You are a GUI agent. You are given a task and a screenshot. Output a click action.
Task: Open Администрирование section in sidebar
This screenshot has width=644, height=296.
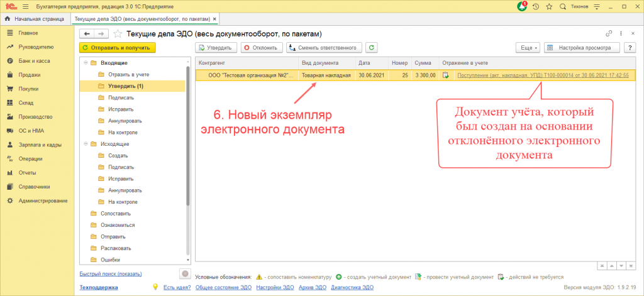click(43, 200)
